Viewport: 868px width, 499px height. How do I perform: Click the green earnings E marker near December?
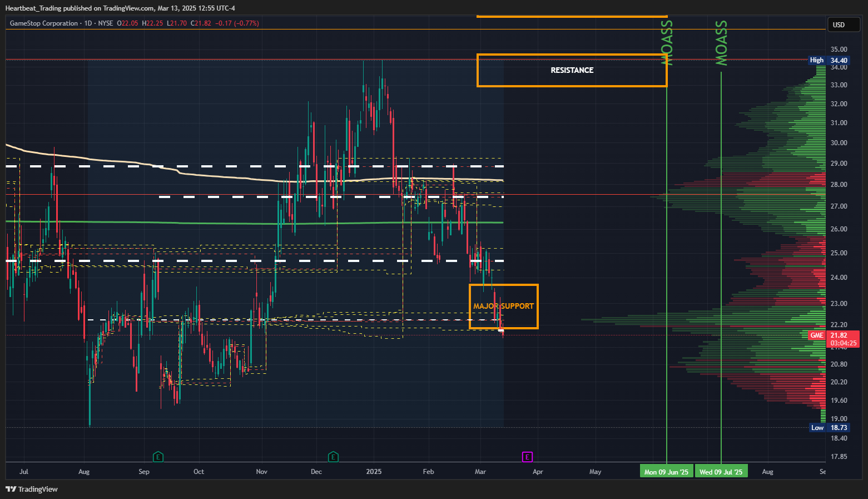[333, 457]
